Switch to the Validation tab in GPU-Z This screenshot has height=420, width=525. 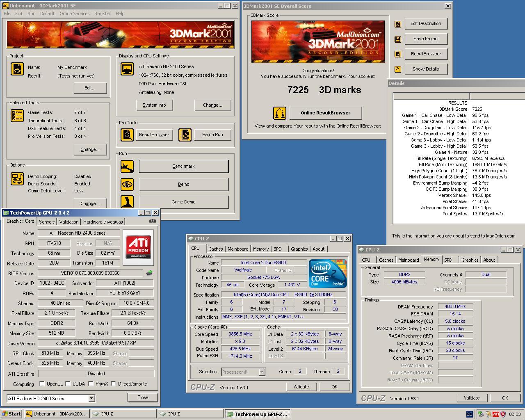click(69, 221)
